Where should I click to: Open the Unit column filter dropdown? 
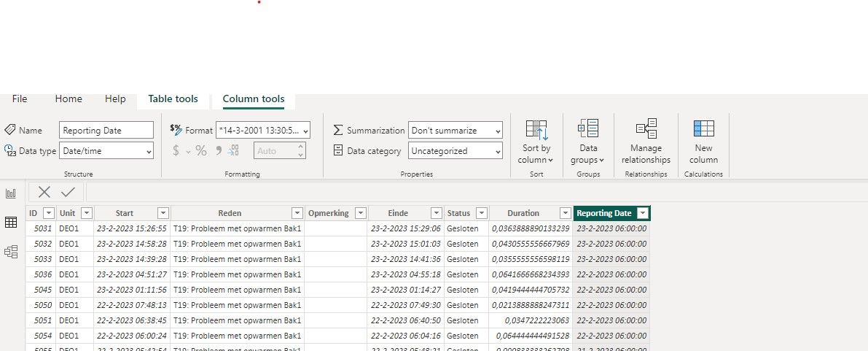click(86, 213)
